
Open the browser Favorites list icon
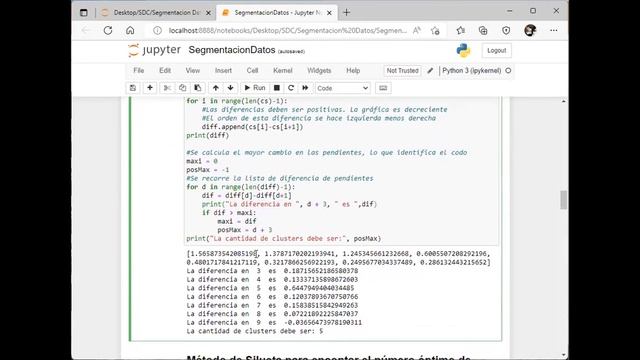[461, 30]
